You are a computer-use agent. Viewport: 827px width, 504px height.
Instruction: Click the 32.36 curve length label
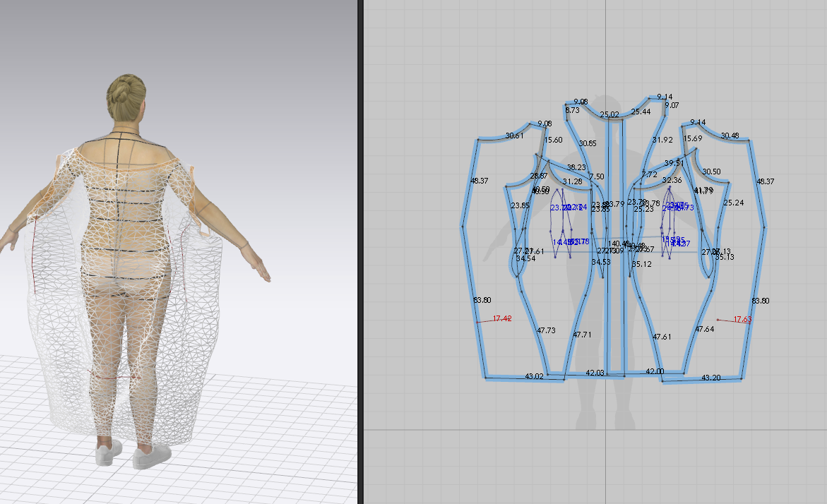(x=672, y=180)
